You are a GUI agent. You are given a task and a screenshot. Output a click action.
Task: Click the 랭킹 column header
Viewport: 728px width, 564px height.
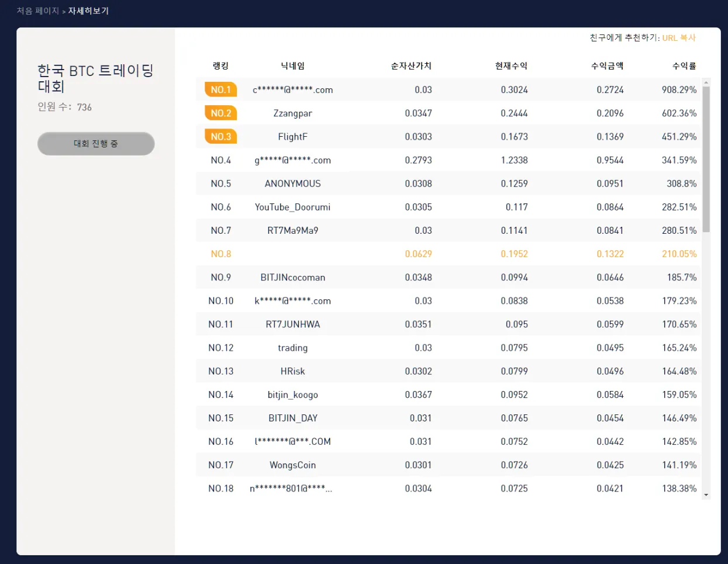[x=220, y=65]
